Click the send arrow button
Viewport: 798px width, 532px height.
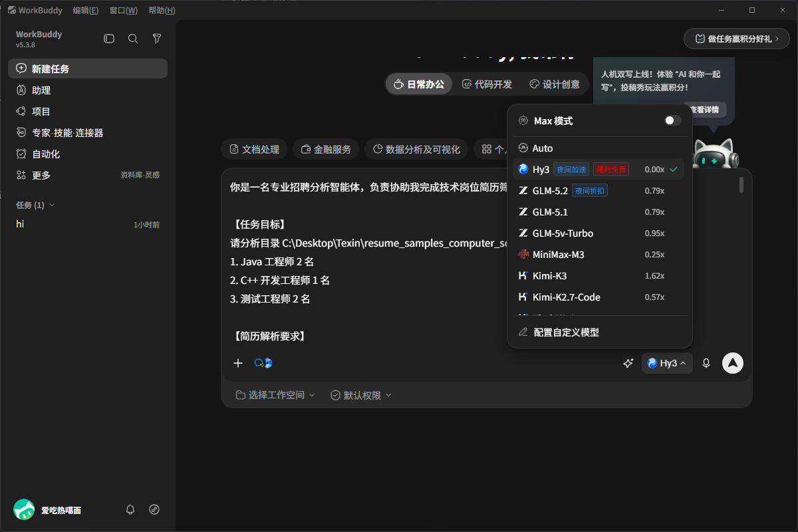click(x=733, y=363)
